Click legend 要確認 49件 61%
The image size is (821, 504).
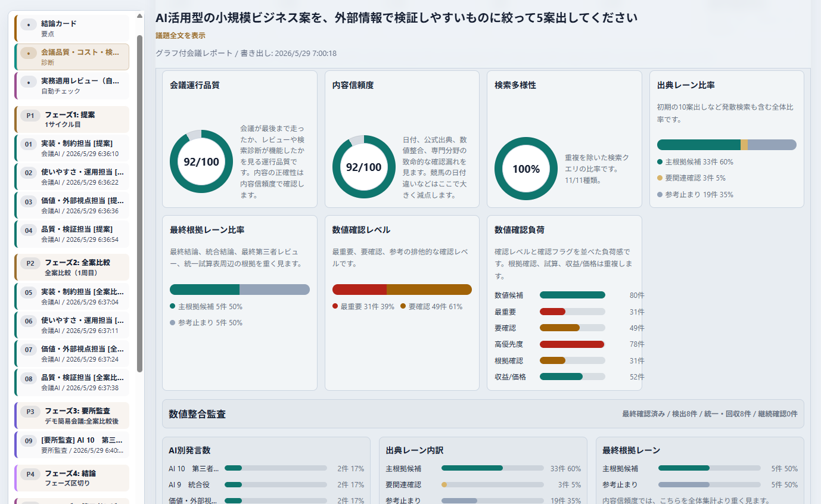click(x=431, y=306)
